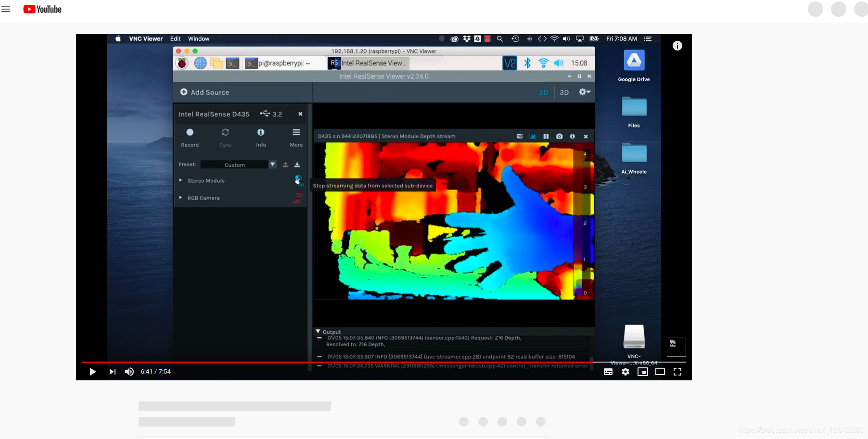Pause the depth stream
868x439 pixels.
546,137
